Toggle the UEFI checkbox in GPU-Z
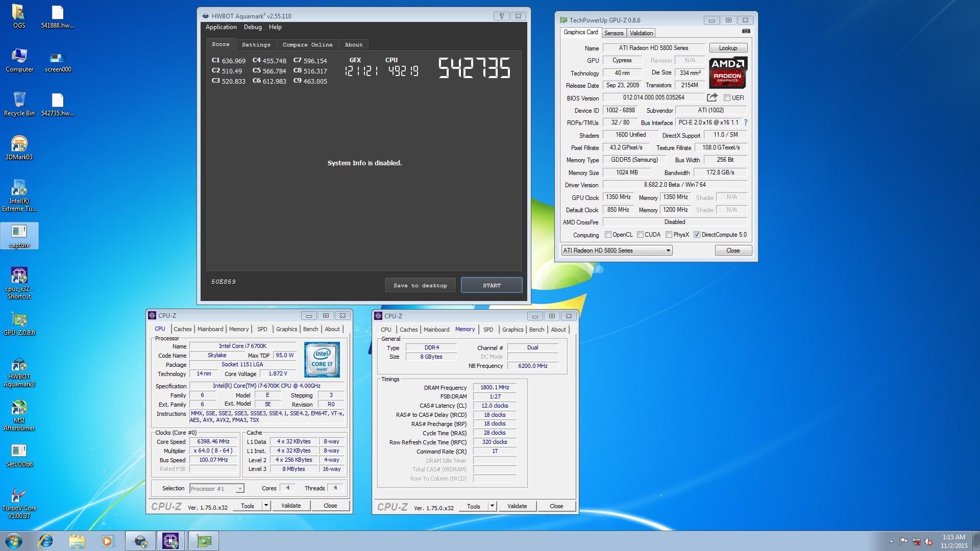 [x=727, y=98]
